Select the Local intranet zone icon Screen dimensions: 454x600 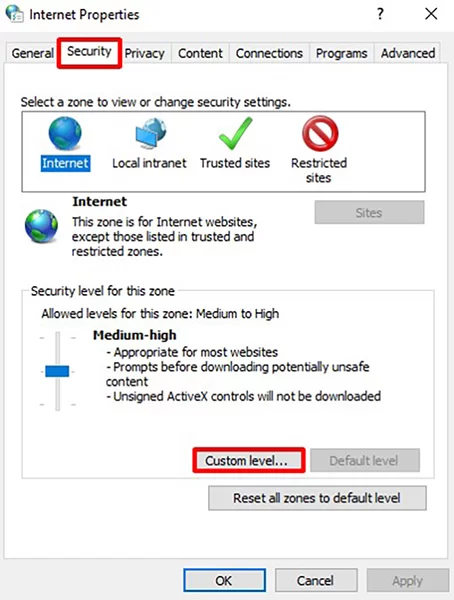[x=151, y=133]
